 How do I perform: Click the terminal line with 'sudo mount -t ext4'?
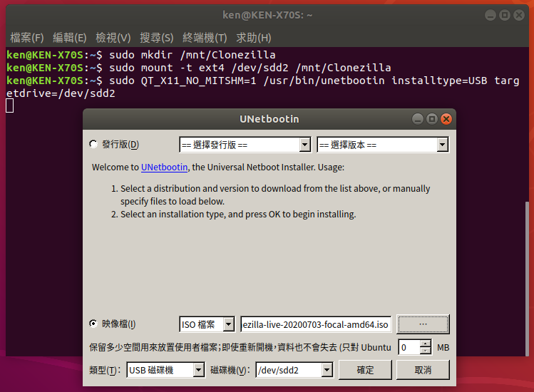tap(250, 68)
